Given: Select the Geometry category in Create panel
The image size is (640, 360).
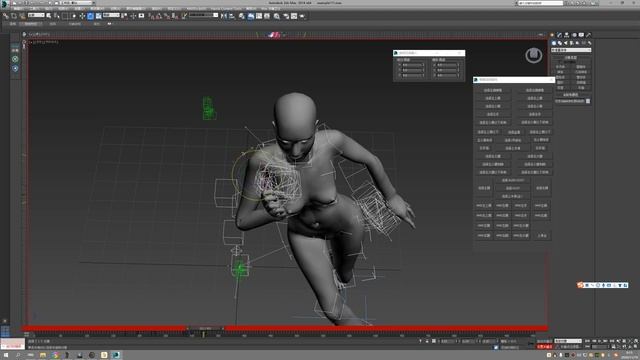Looking at the screenshot, I should tap(554, 43).
